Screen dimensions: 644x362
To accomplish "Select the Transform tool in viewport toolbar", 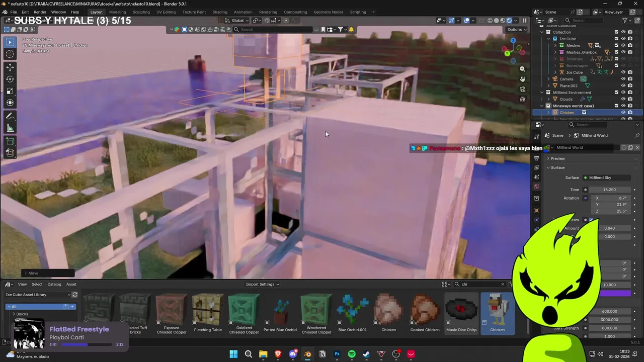I will coord(10,103).
